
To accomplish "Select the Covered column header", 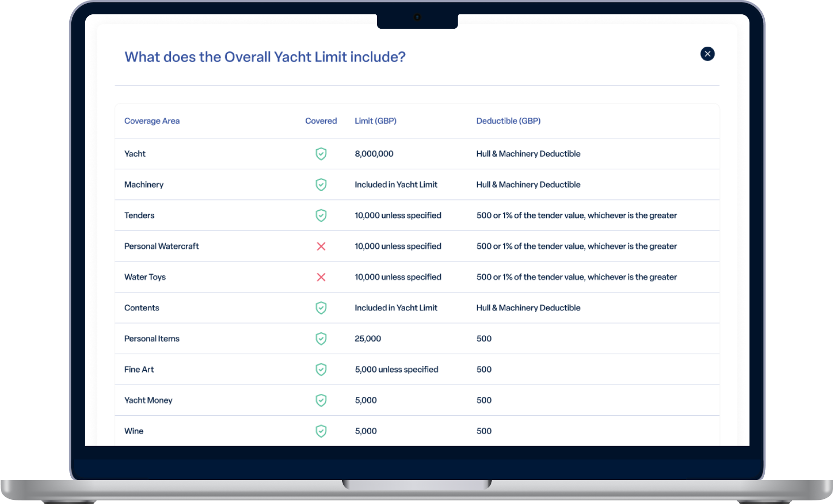I will click(321, 121).
